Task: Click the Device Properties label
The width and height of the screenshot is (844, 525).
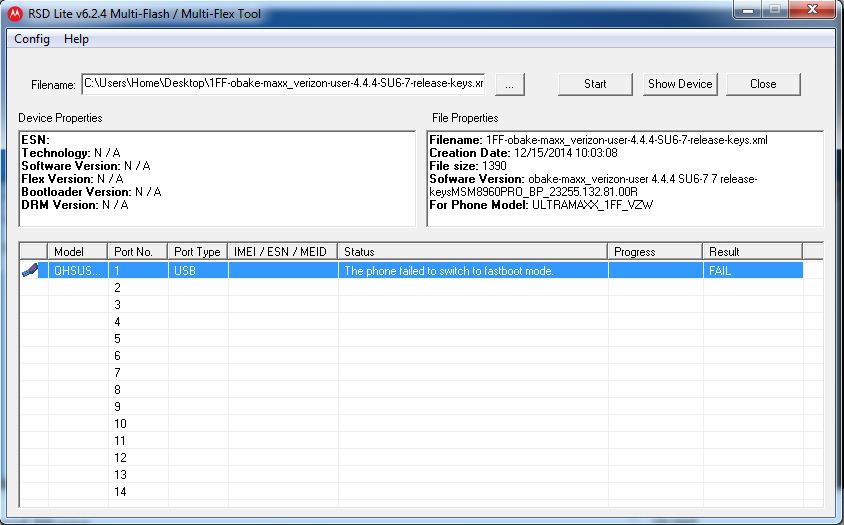Action: [x=60, y=118]
